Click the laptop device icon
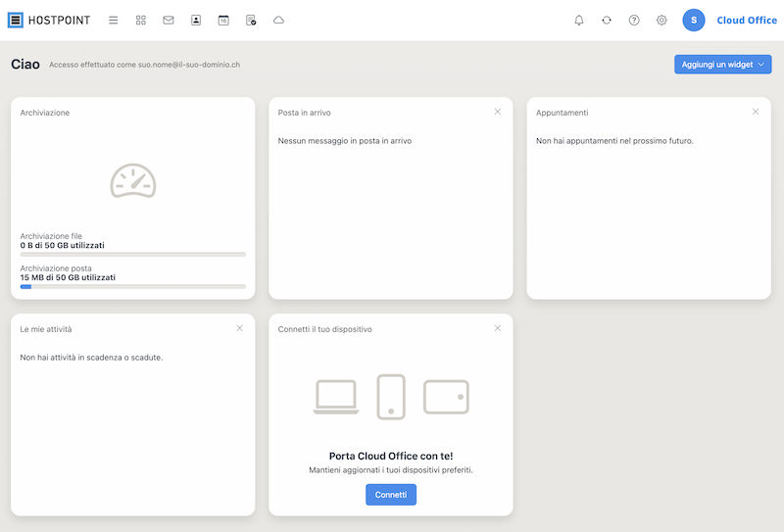This screenshot has height=532, width=784. [336, 397]
